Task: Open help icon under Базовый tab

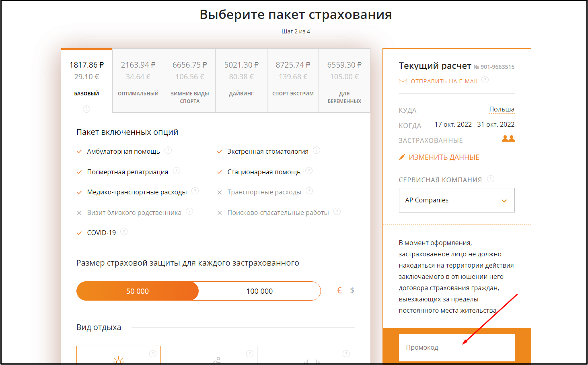Action: click(x=86, y=109)
